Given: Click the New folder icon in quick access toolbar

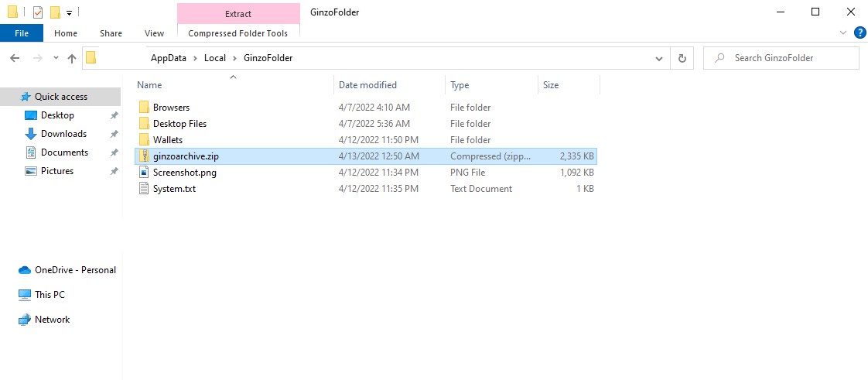Looking at the screenshot, I should click(x=55, y=12).
